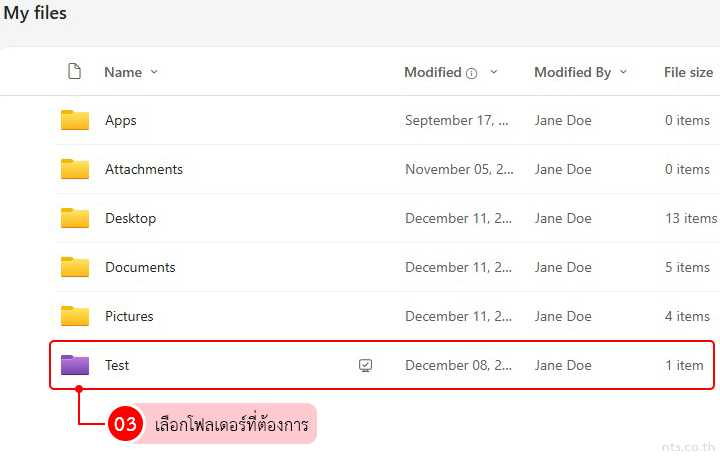
Task: Click the sync status icon on Test row
Action: coord(365,366)
